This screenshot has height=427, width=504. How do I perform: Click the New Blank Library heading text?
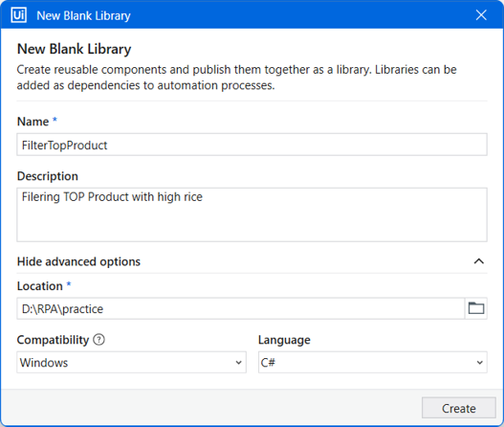pos(75,49)
